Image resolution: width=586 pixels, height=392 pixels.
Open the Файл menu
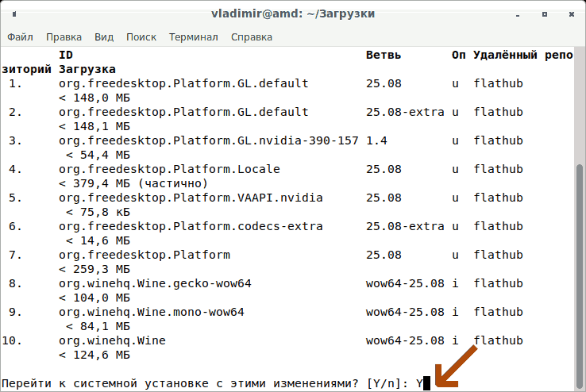pyautogui.click(x=20, y=37)
